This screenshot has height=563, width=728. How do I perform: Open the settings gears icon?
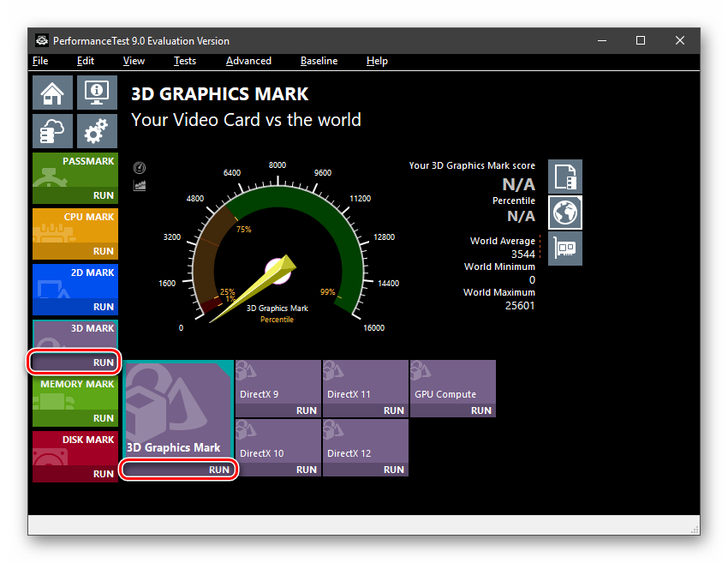point(97,131)
